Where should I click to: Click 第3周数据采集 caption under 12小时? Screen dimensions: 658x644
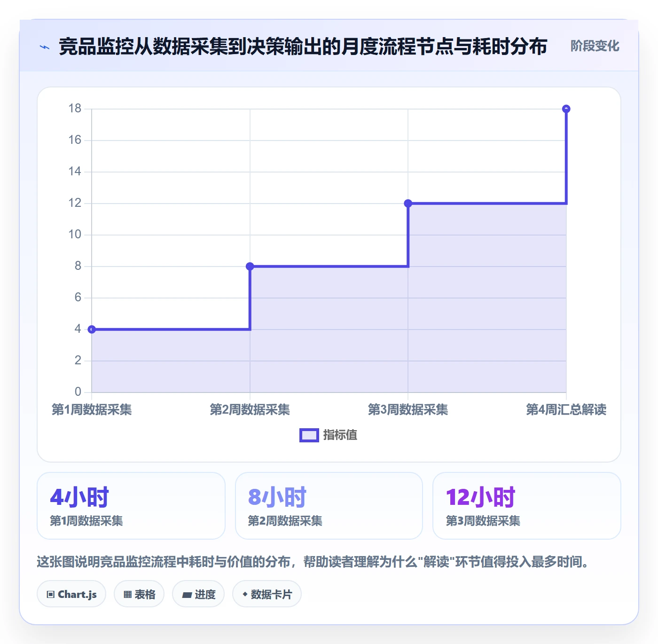click(x=483, y=521)
